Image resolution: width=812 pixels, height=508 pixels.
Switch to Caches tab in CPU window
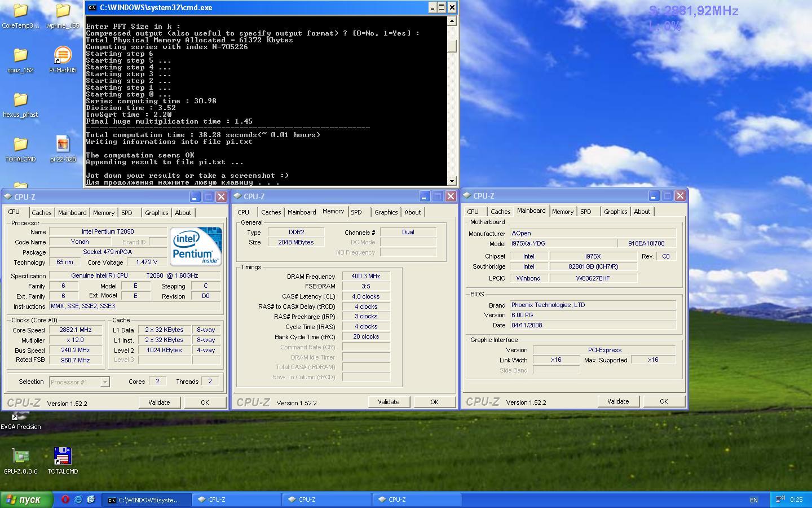(41, 213)
